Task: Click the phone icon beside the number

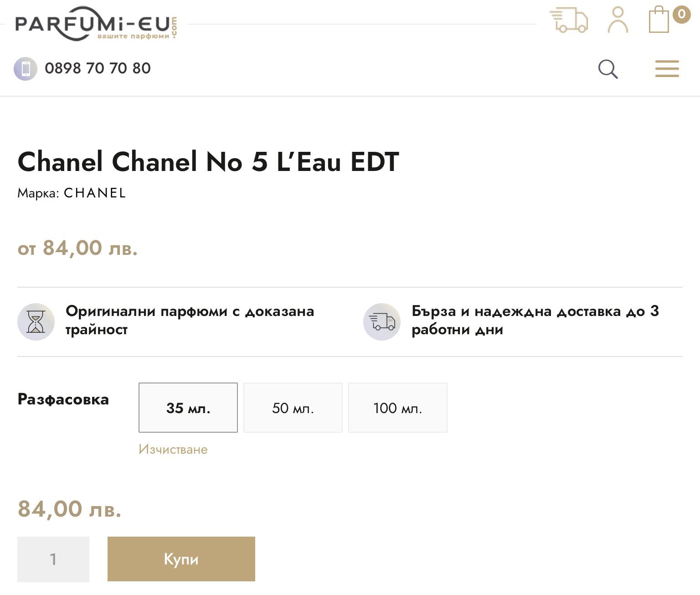Action: (26, 69)
